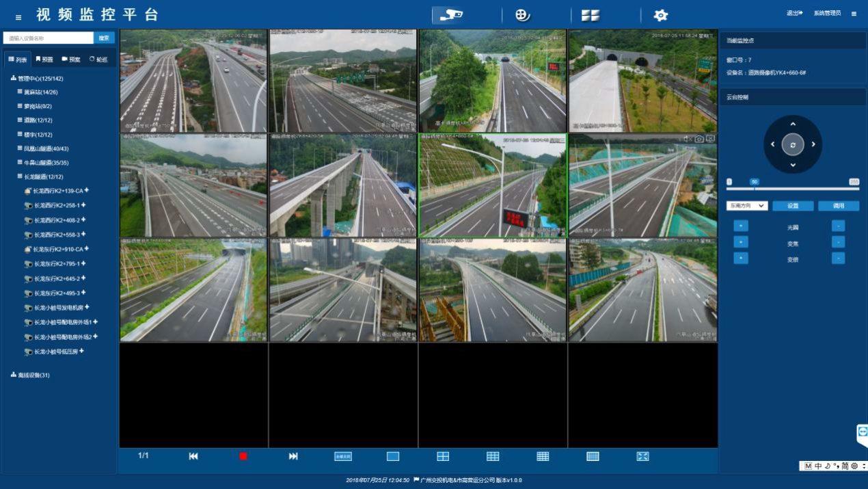This screenshot has height=489, width=868.
Task: Stop playback with red stop button
Action: pyautogui.click(x=243, y=456)
